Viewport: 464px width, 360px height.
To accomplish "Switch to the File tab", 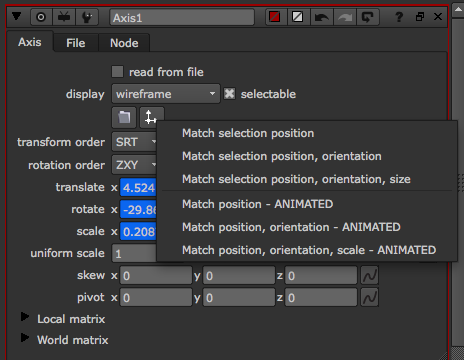I will tap(76, 43).
